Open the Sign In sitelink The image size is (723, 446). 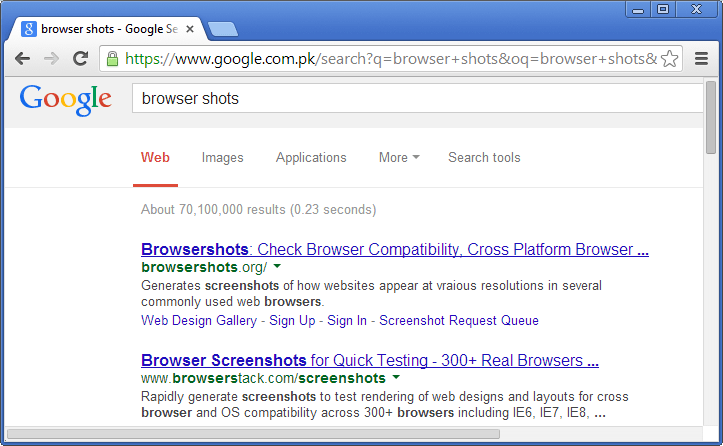pyautogui.click(x=347, y=321)
